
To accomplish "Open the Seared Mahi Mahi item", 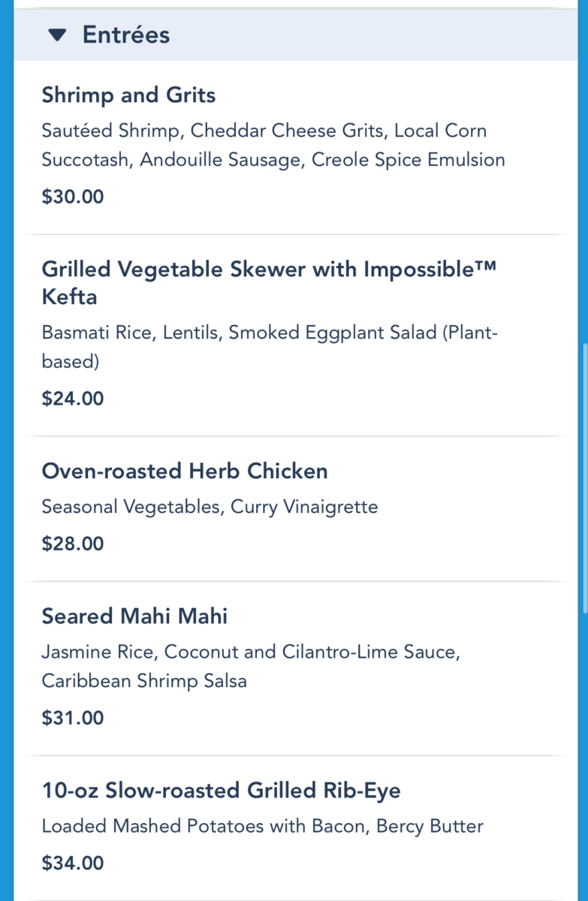I will [134, 616].
